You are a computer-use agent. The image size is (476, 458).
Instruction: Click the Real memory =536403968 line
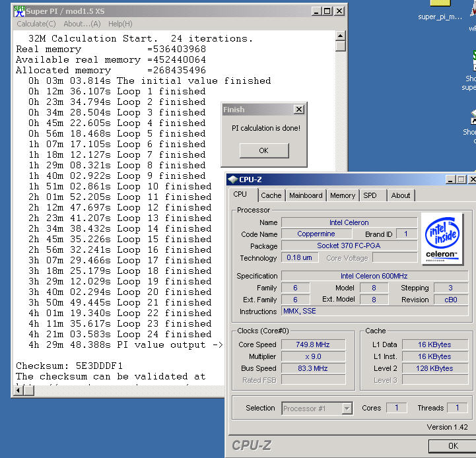pyautogui.click(x=111, y=49)
